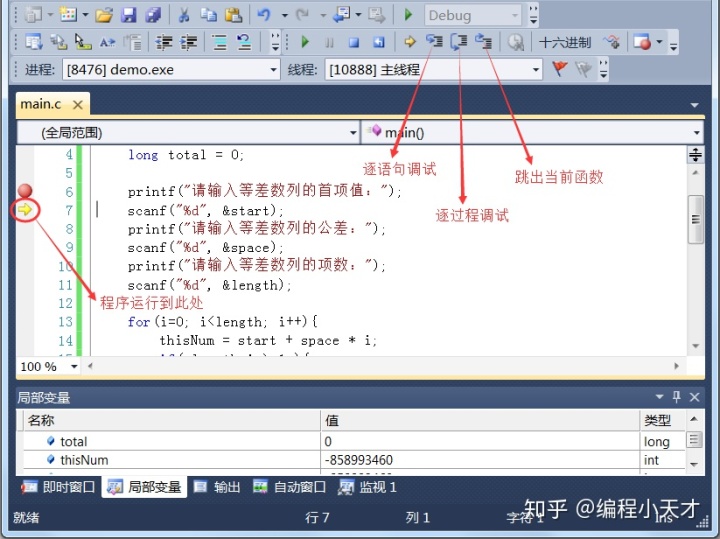The width and height of the screenshot is (720, 539).
Task: Click the locals panel scroll down arrow
Action: 694,465
